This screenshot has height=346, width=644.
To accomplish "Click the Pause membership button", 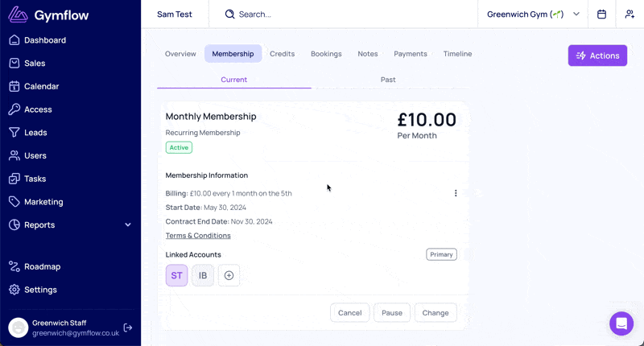I will pos(392,313).
